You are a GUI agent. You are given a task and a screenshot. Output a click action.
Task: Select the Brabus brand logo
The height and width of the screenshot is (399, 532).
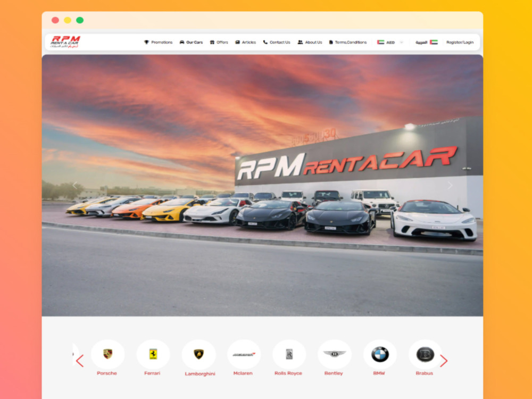(425, 354)
